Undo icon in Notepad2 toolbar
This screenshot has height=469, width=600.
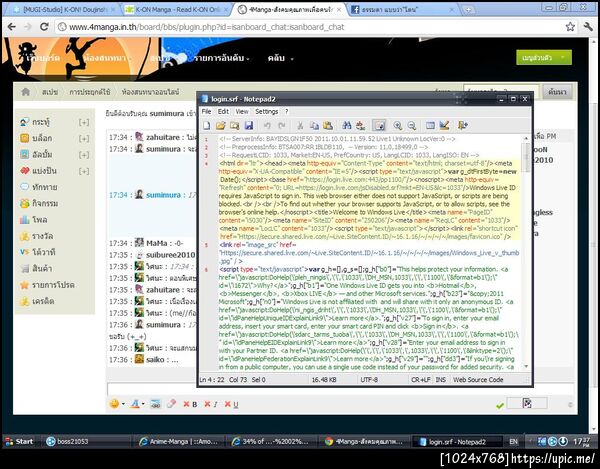[267, 125]
